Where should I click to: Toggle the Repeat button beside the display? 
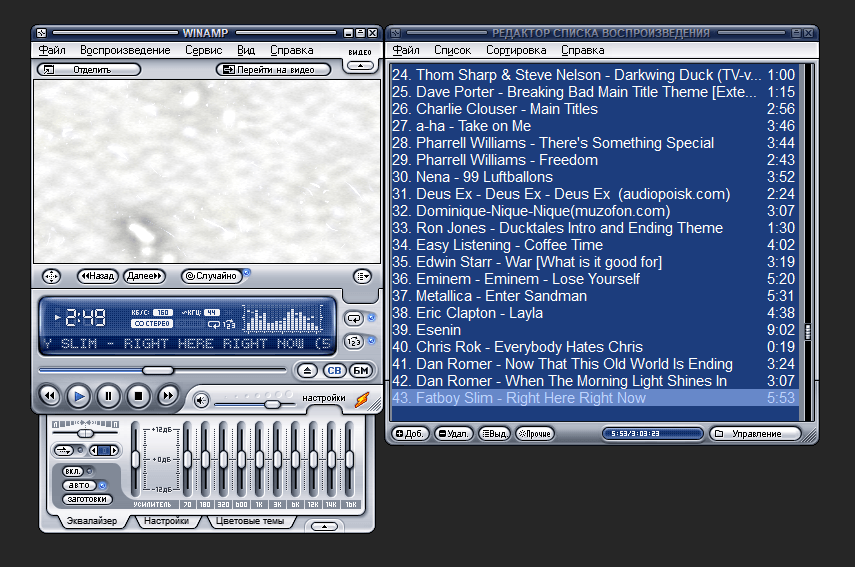point(354,318)
